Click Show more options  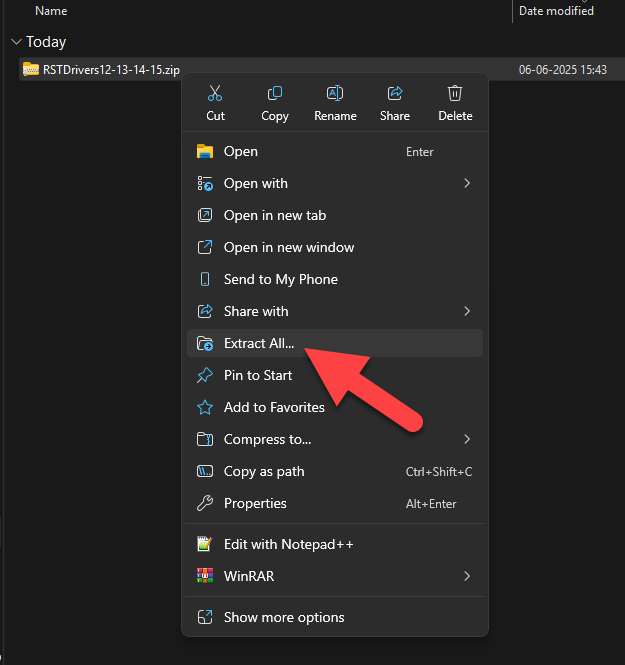(335, 618)
